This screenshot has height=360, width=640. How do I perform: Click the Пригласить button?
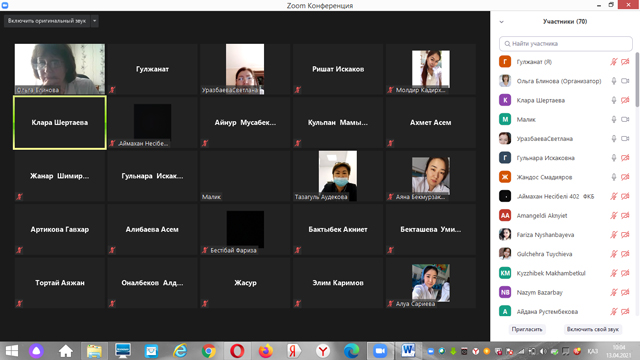(x=527, y=329)
